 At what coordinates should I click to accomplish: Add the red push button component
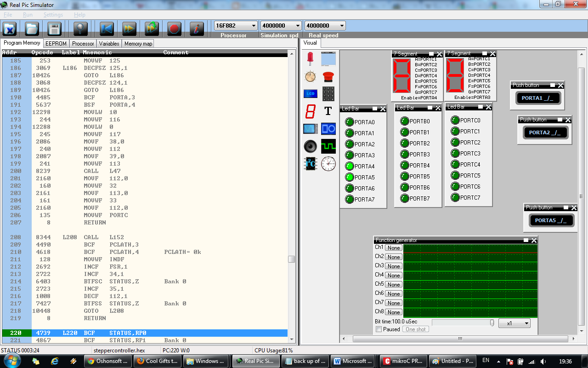pyautogui.click(x=328, y=76)
